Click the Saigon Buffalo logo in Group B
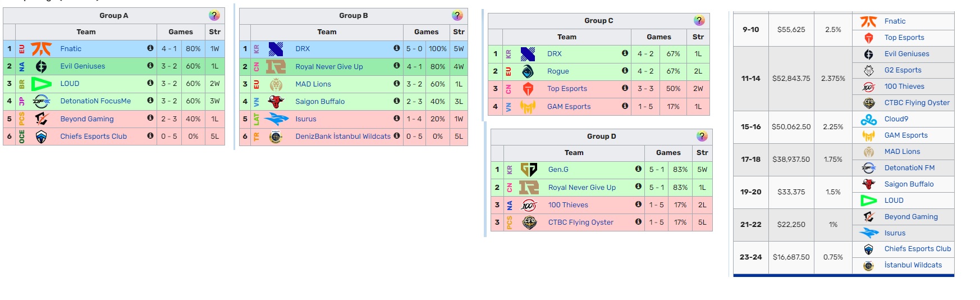Screen dimensions: 980x300 pyautogui.click(x=276, y=102)
